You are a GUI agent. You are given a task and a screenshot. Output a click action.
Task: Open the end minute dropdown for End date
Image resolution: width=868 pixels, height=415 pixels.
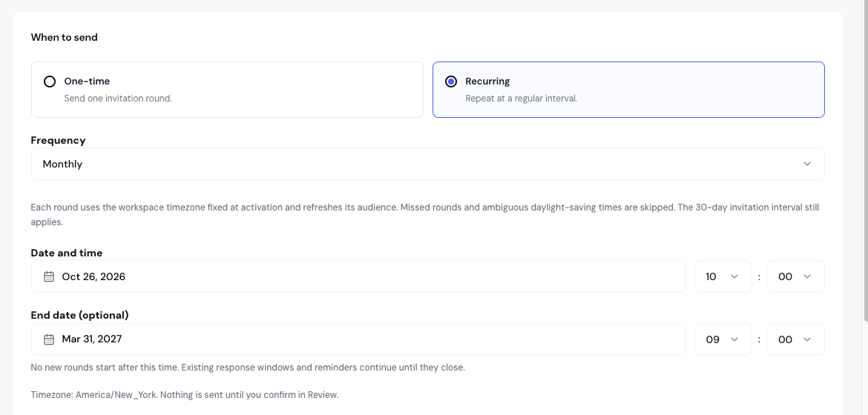795,339
